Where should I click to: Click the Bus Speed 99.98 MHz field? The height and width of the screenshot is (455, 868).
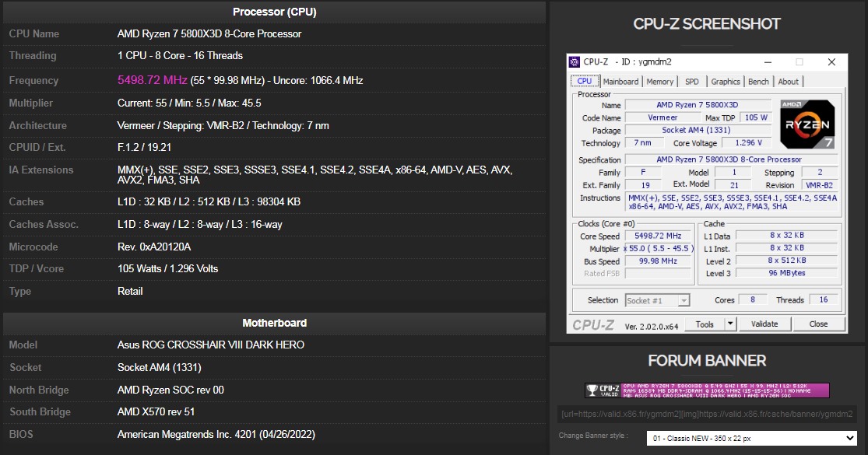(658, 261)
